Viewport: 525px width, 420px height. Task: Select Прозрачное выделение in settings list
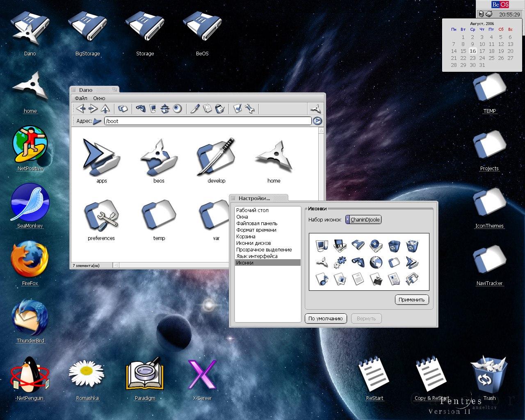[268, 249]
